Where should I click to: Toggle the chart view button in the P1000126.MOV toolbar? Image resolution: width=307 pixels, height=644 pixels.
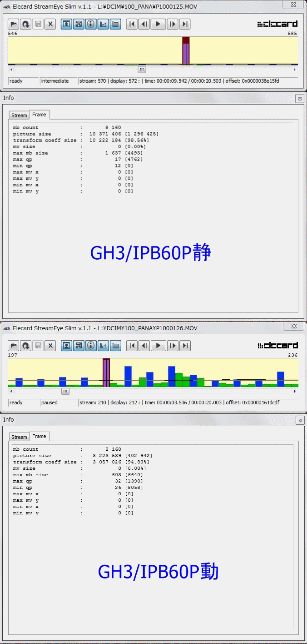coord(103,346)
